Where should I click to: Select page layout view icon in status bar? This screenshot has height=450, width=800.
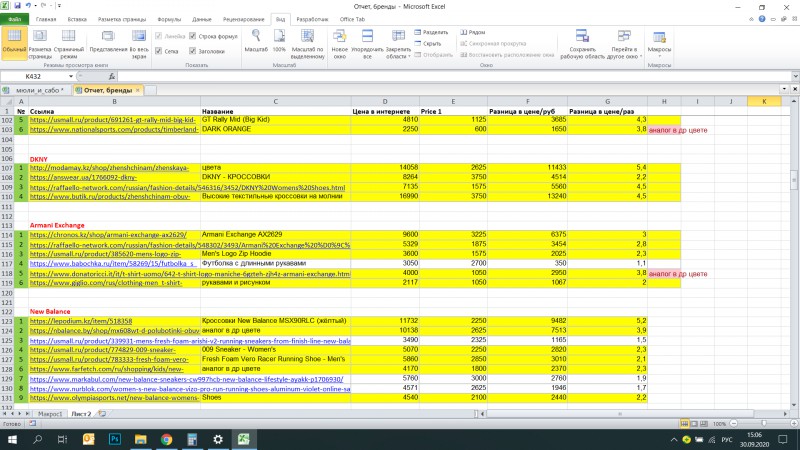click(x=694, y=423)
